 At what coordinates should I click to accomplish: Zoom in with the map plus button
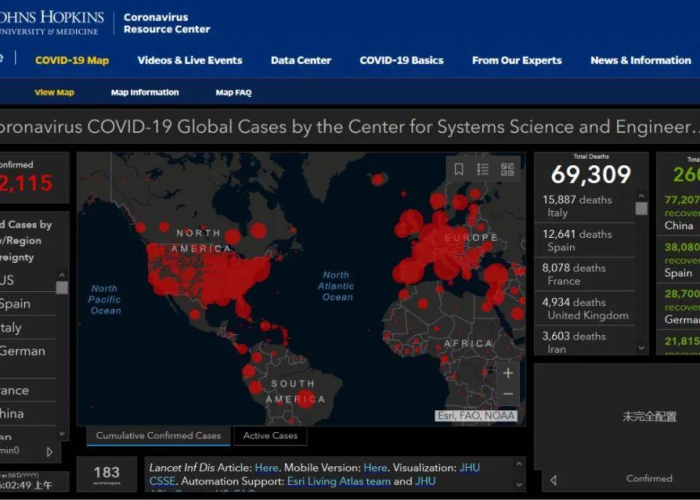pyautogui.click(x=508, y=373)
